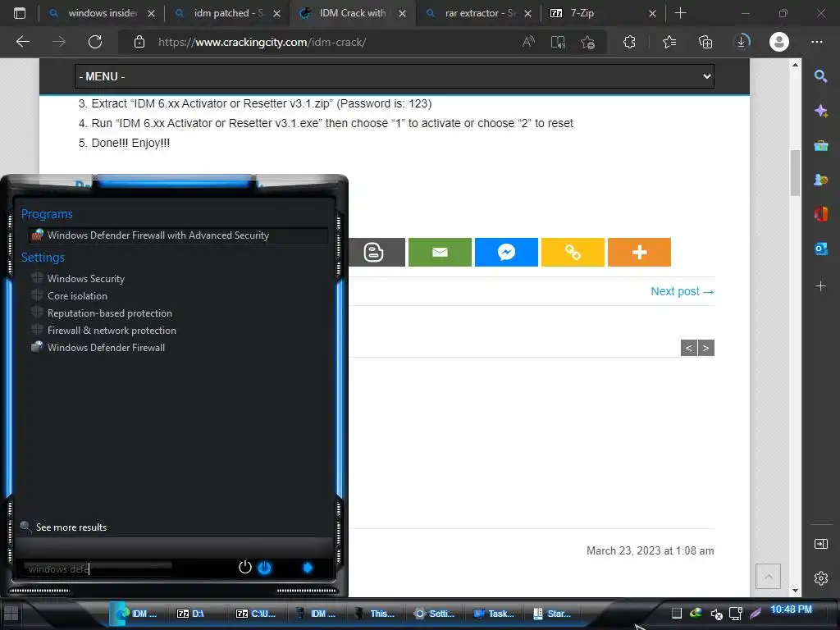Viewport: 840px width, 630px height.
Task: Click the previous arrow button
Action: click(689, 348)
